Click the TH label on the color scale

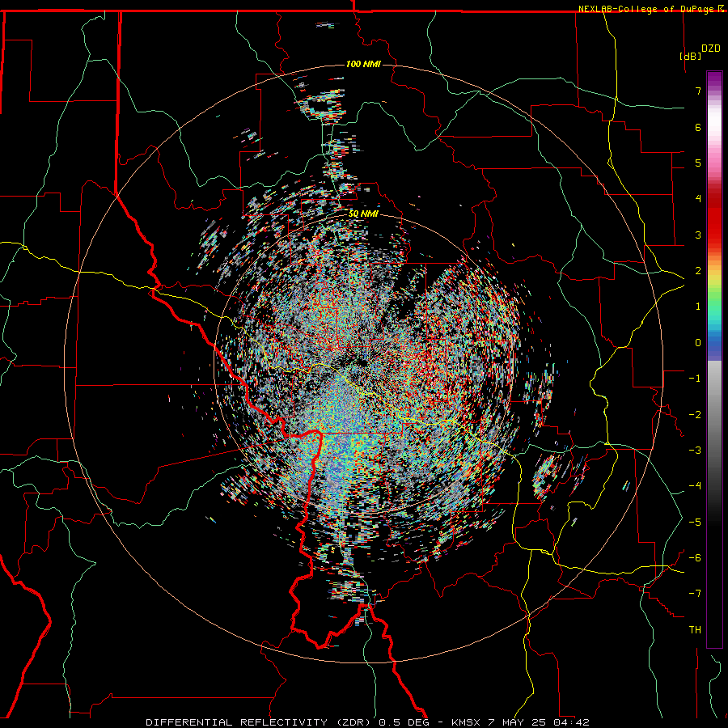pos(695,630)
